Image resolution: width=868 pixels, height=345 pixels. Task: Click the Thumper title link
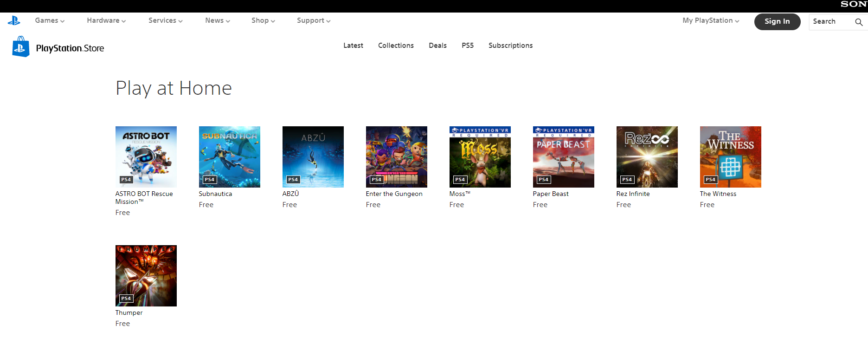pos(129,313)
